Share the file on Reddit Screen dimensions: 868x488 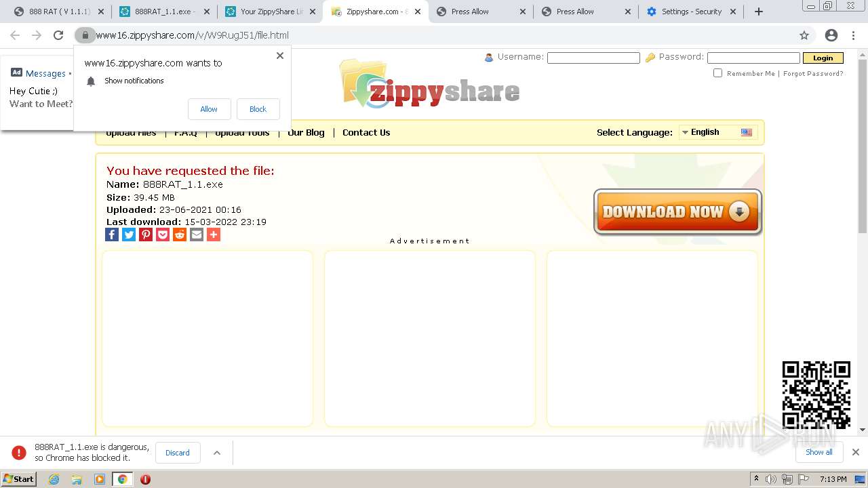point(180,235)
